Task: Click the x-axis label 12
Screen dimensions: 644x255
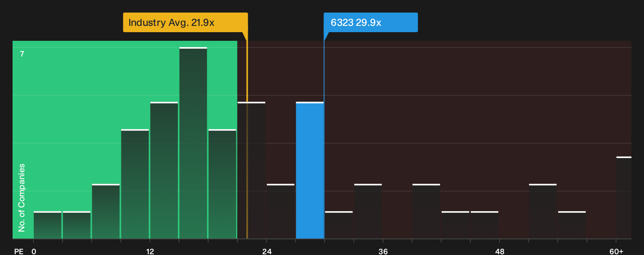Action: 150,251
